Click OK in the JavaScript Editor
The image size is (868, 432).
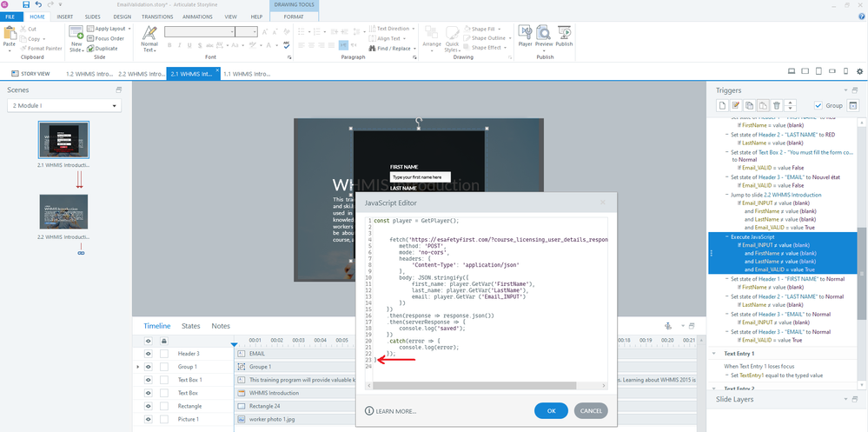pos(552,410)
